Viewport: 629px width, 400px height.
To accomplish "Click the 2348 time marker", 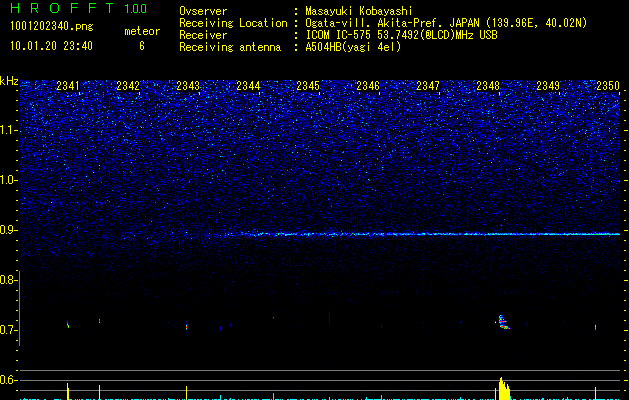I will click(x=488, y=86).
